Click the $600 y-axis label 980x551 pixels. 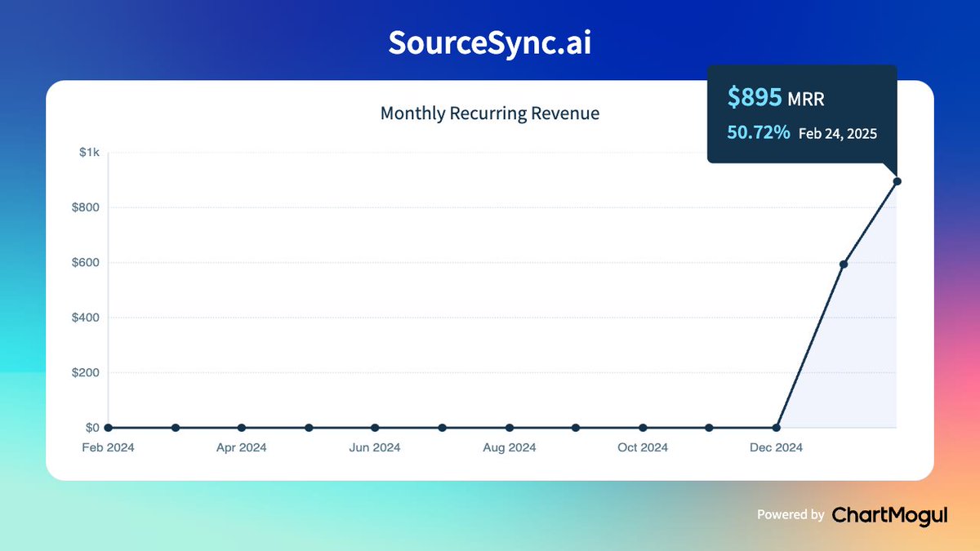[86, 262]
